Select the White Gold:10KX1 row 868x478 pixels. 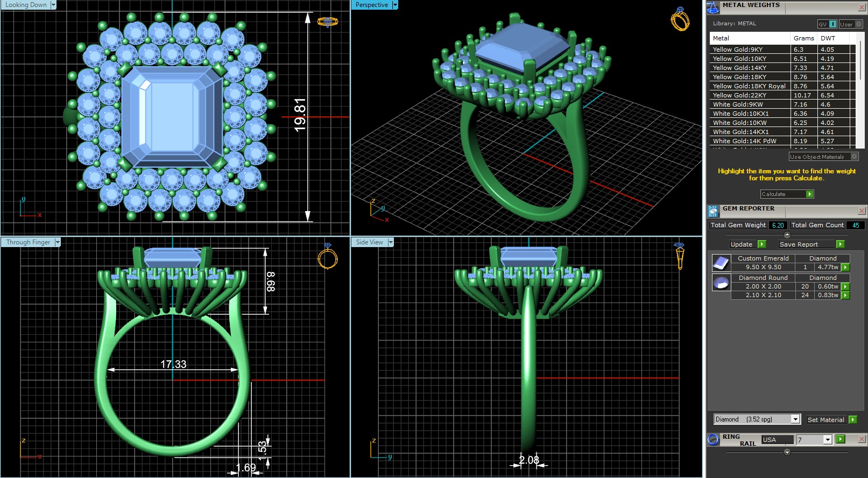(x=783, y=114)
